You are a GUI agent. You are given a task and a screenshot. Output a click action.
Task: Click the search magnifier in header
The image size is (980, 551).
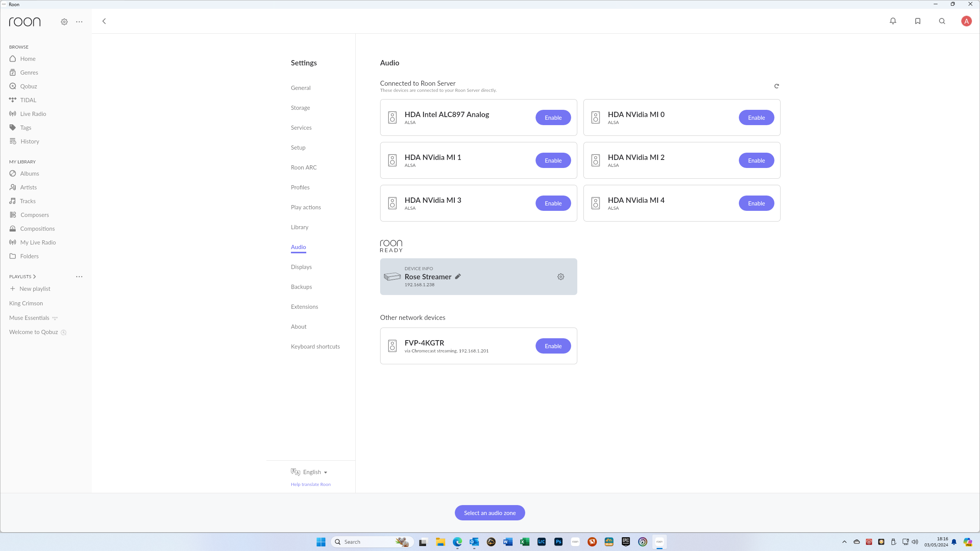[x=942, y=21]
